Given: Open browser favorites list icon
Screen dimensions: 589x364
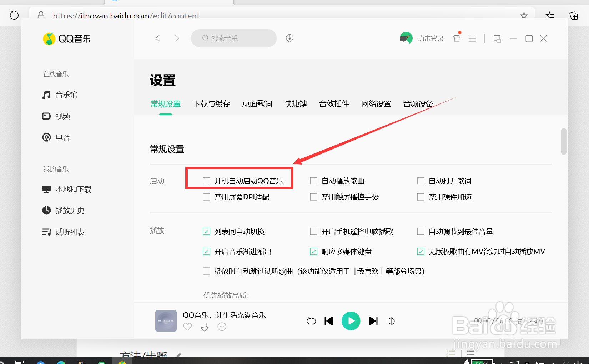Looking at the screenshot, I should pos(550,15).
